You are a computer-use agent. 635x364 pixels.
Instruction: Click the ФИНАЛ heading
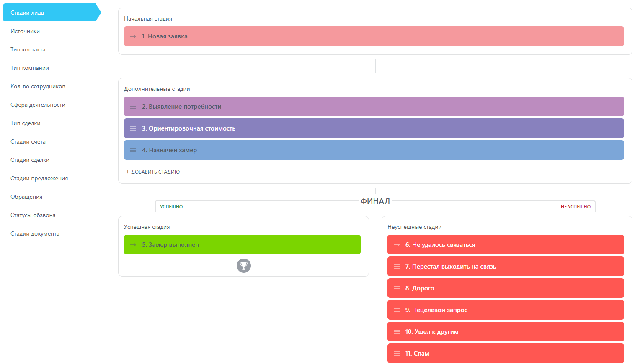375,201
